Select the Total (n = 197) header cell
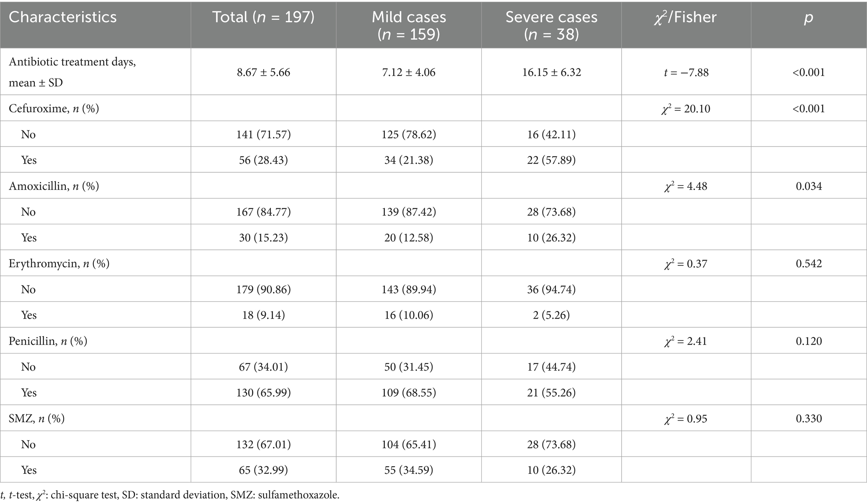The width and height of the screenshot is (867, 504). 263,17
